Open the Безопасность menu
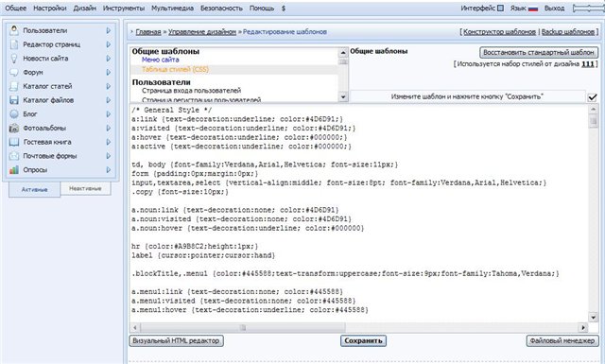 (x=221, y=9)
